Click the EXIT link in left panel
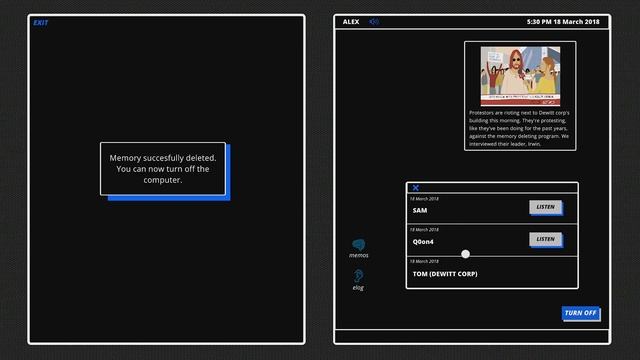This screenshot has width=640, height=360. coord(40,23)
